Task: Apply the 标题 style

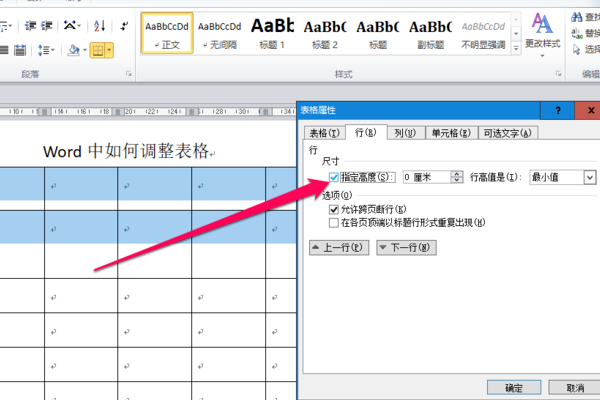Action: [378, 33]
